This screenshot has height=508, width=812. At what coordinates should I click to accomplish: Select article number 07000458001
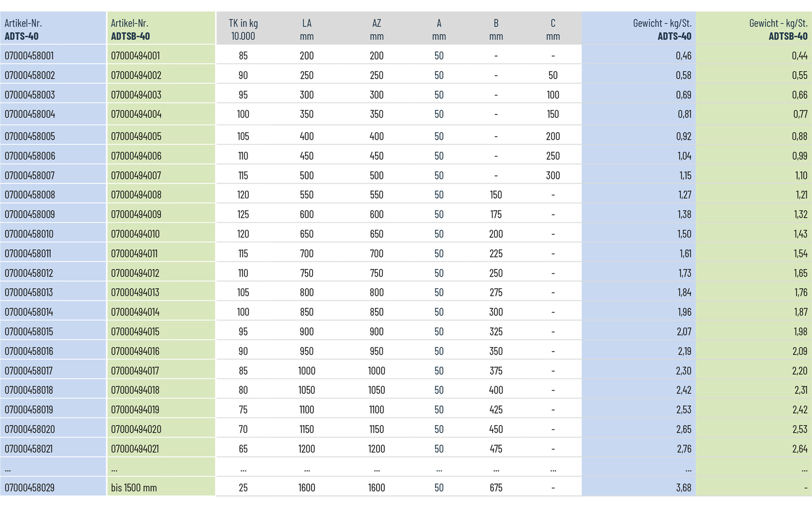pyautogui.click(x=29, y=55)
